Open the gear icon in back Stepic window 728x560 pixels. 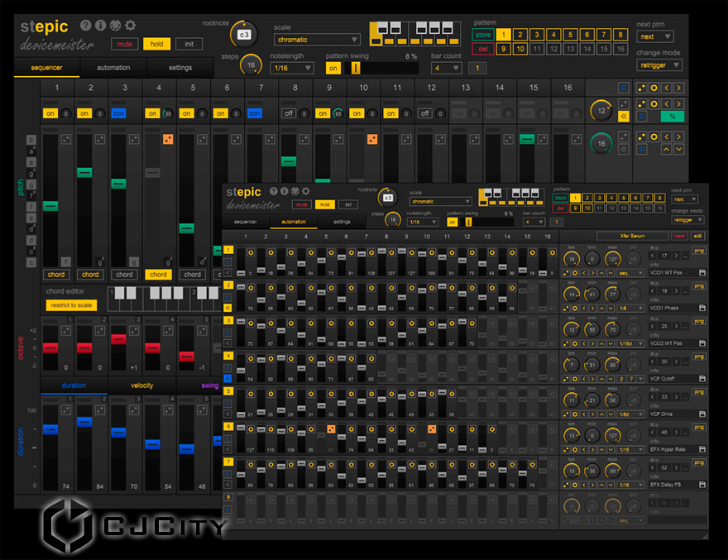(x=131, y=25)
